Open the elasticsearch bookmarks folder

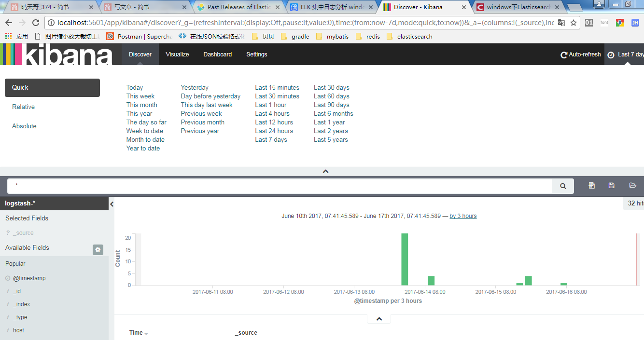tap(409, 36)
